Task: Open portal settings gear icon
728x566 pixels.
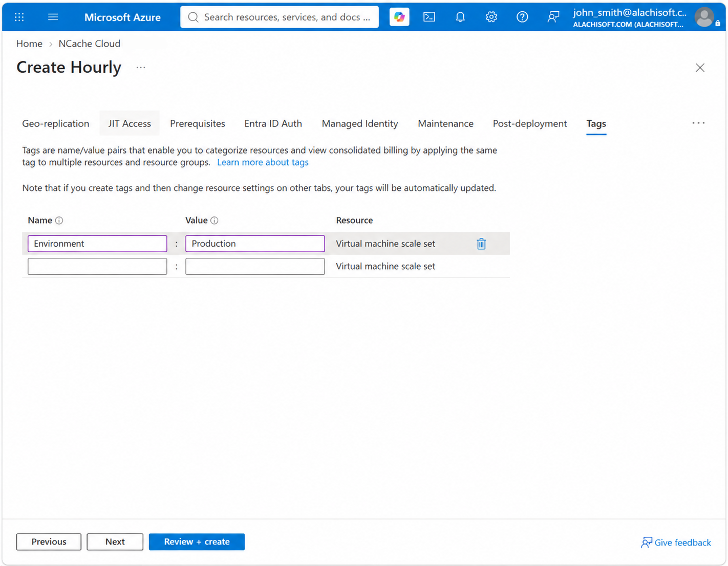Action: (x=491, y=17)
